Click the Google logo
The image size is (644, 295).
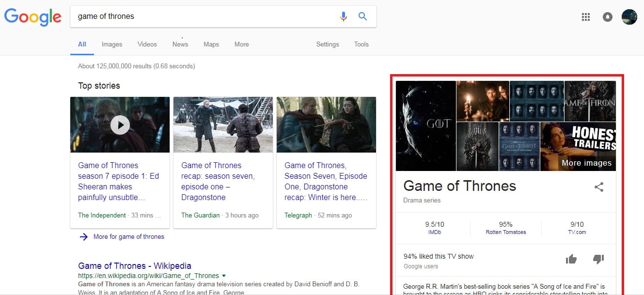click(33, 17)
